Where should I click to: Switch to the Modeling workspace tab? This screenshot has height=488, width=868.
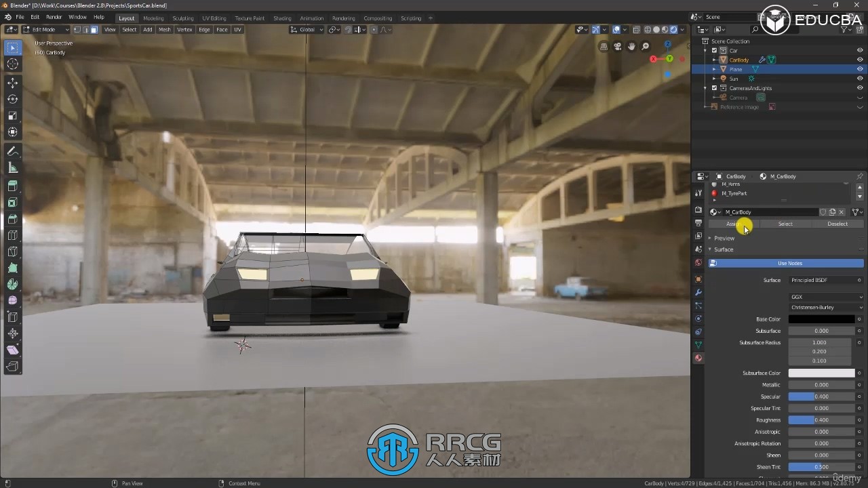click(x=153, y=18)
